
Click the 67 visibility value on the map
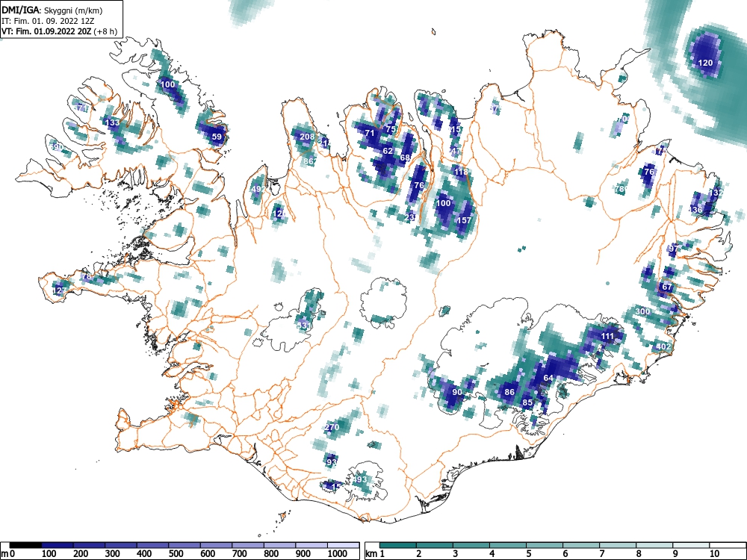666,287
